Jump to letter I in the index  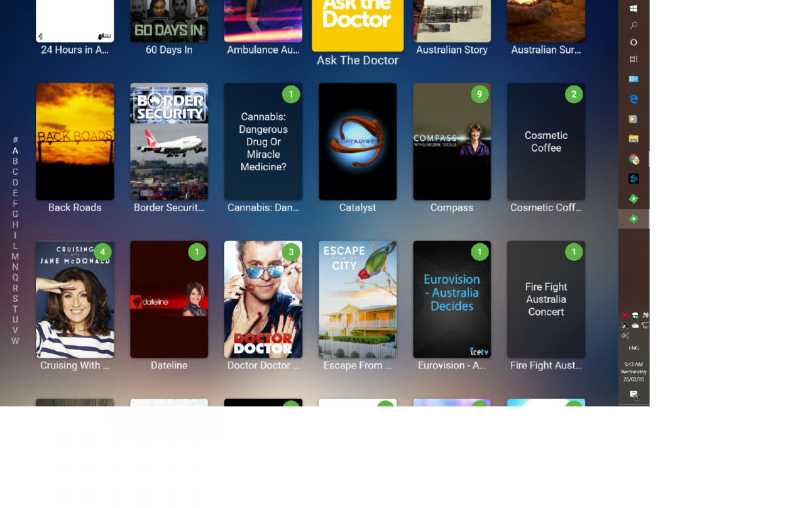[x=15, y=235]
